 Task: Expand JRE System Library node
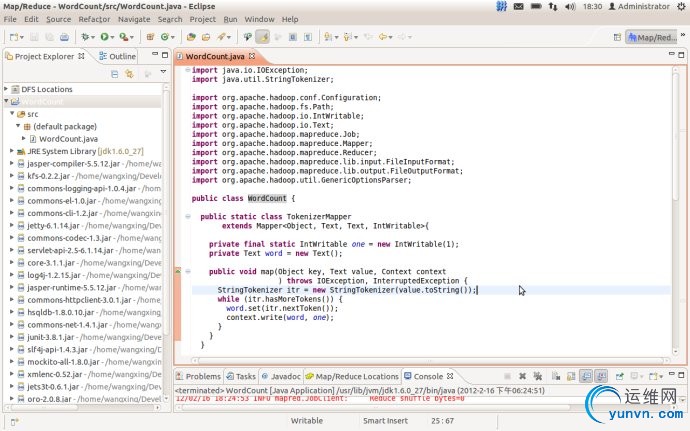pos(12,151)
